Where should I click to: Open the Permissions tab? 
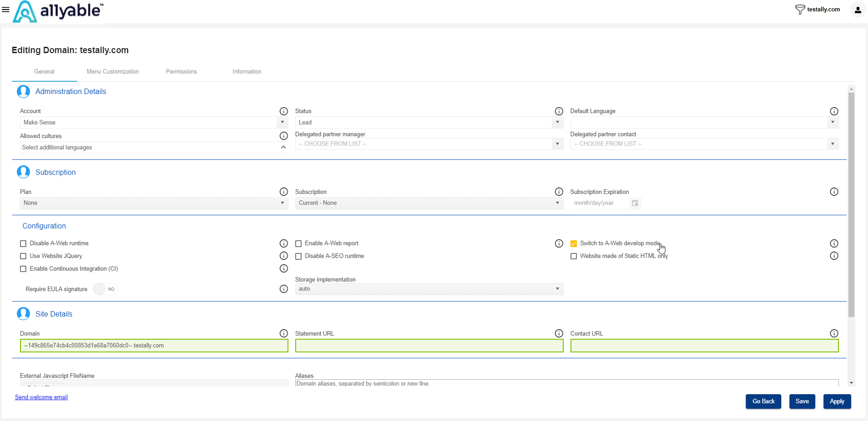[181, 72]
